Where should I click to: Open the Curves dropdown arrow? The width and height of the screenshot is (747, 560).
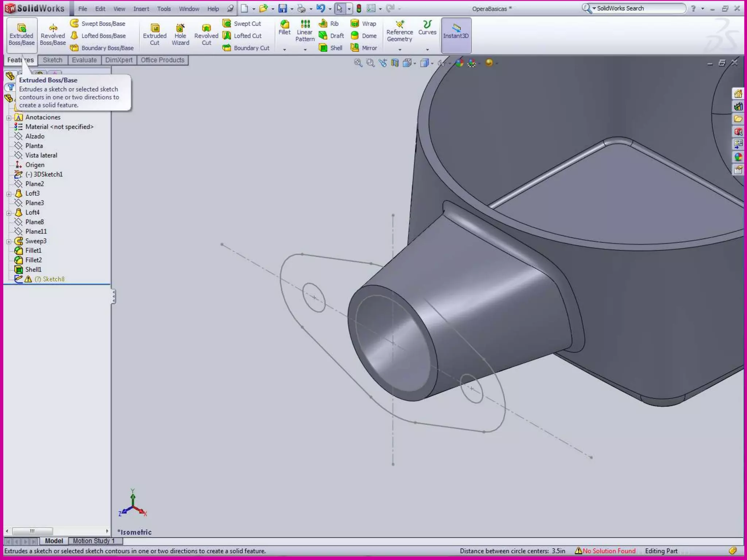427,49
